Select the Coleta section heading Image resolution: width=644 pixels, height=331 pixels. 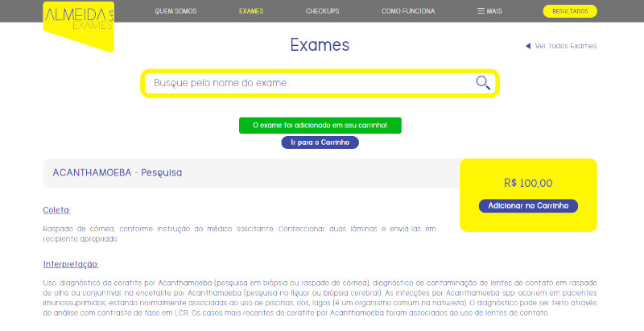56,210
